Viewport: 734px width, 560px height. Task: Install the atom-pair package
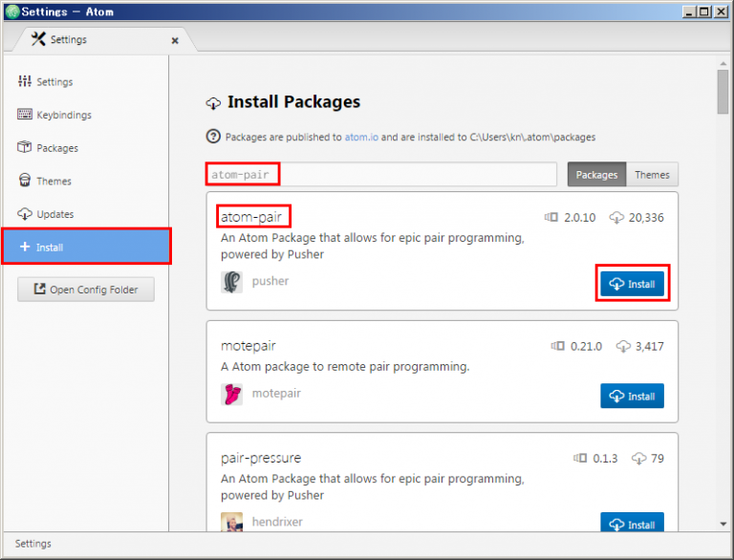click(x=632, y=284)
